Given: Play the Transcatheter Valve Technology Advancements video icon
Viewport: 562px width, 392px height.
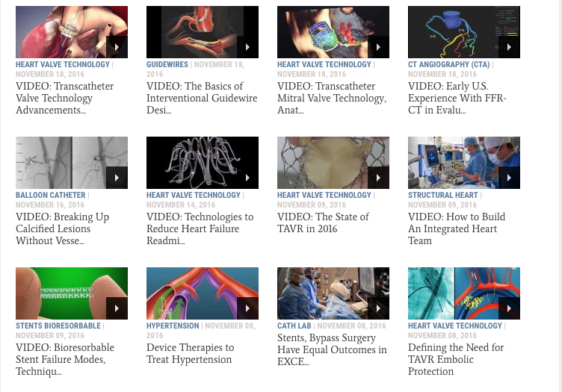Looking at the screenshot, I should click(117, 47).
